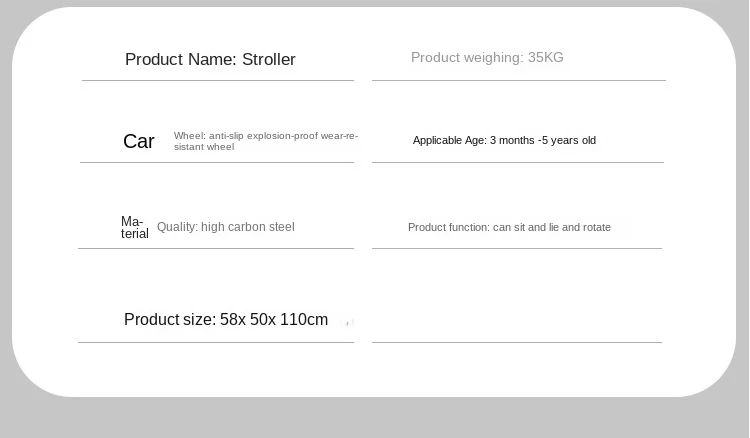Screen dimensions: 750x438
Task: Click 'Quality: high carbon steel' text
Action: click(x=226, y=227)
